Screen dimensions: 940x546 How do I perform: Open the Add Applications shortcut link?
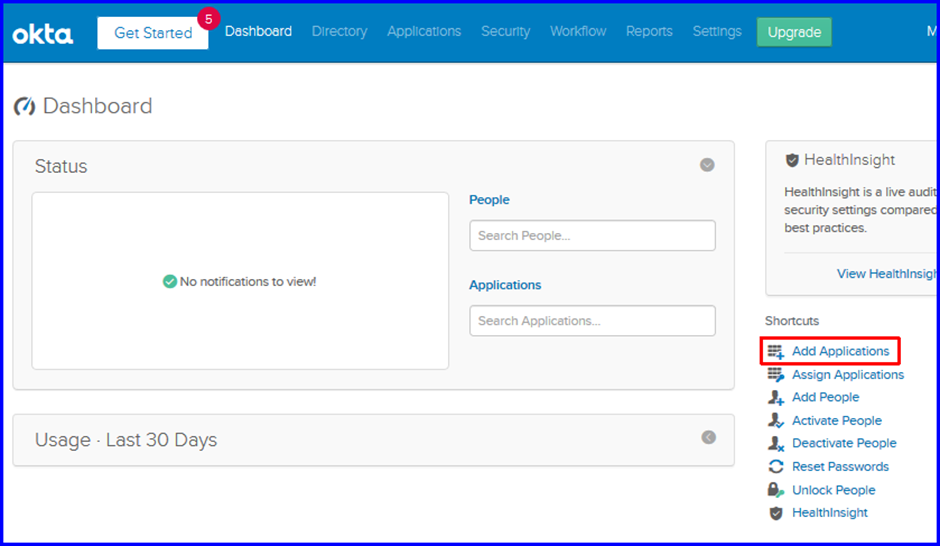840,351
